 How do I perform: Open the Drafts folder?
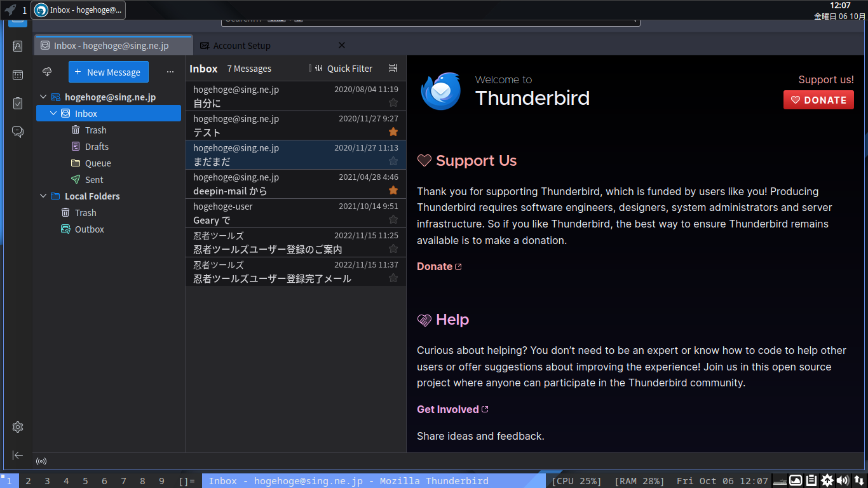point(109,147)
